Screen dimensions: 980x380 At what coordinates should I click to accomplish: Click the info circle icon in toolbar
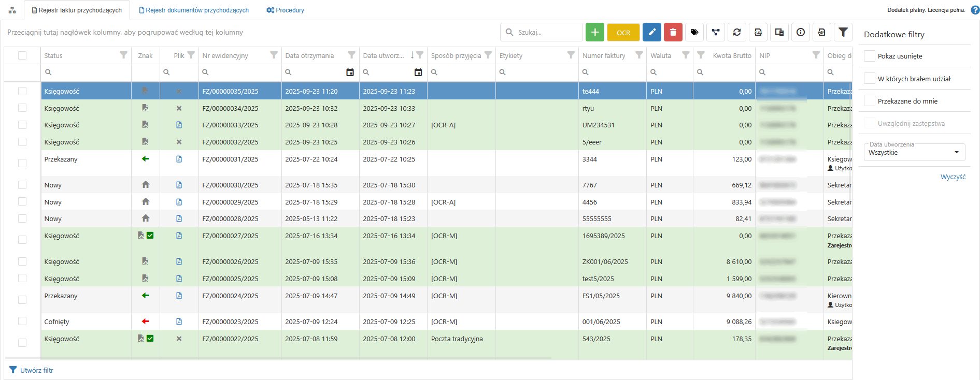tap(801, 32)
